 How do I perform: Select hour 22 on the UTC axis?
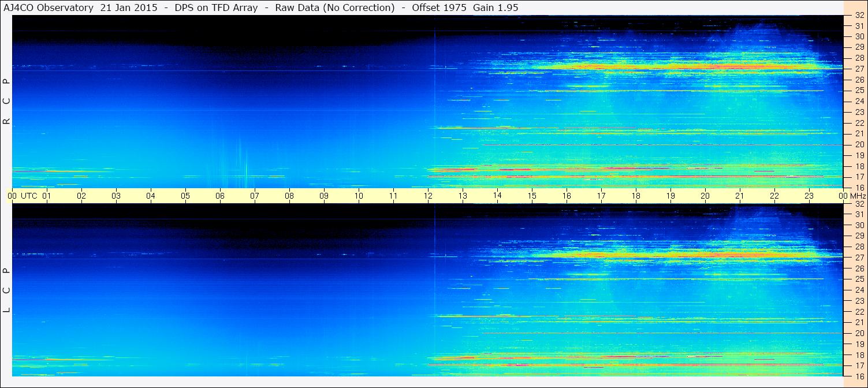pos(774,196)
